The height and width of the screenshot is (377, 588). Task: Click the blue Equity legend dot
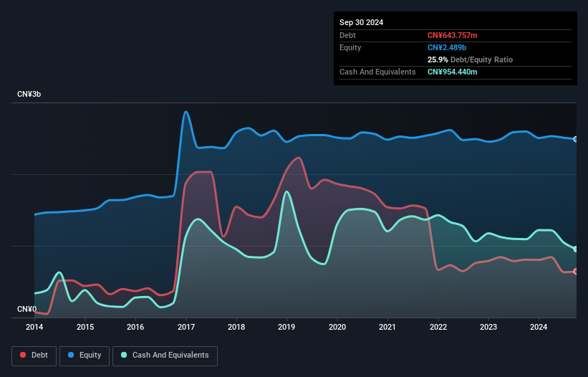[x=71, y=355]
